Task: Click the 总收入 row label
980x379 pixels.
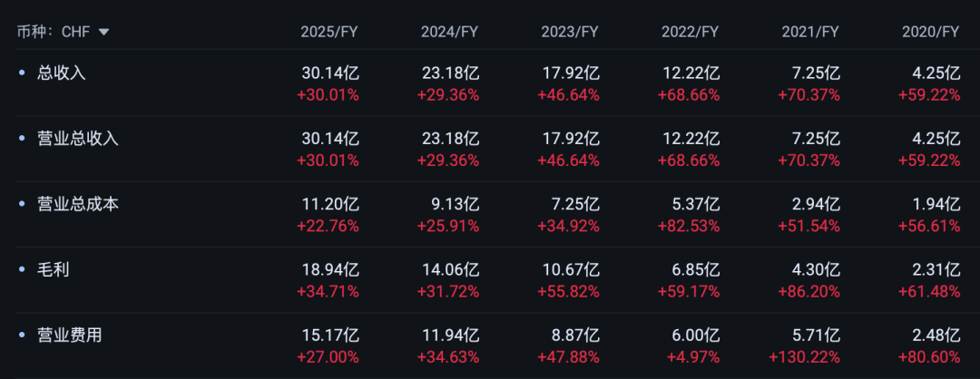Action: [62, 73]
